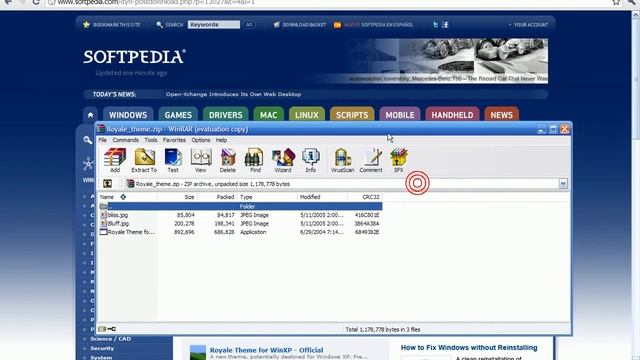Sort by the Size column header

(x=177, y=197)
